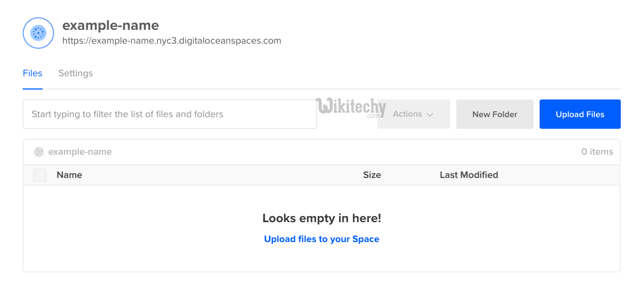Screen dimensions: 644x299
Task: Click the example-name Space title heading
Action: coord(110,25)
